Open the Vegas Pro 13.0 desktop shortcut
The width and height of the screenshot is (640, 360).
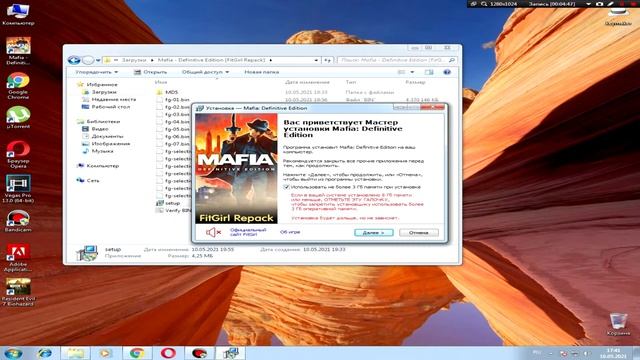coord(18,189)
